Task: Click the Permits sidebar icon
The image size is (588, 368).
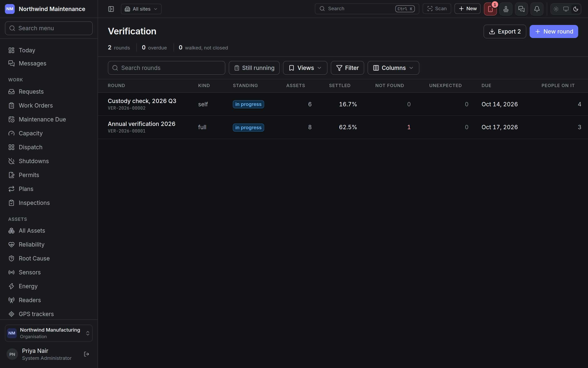Action: click(11, 175)
